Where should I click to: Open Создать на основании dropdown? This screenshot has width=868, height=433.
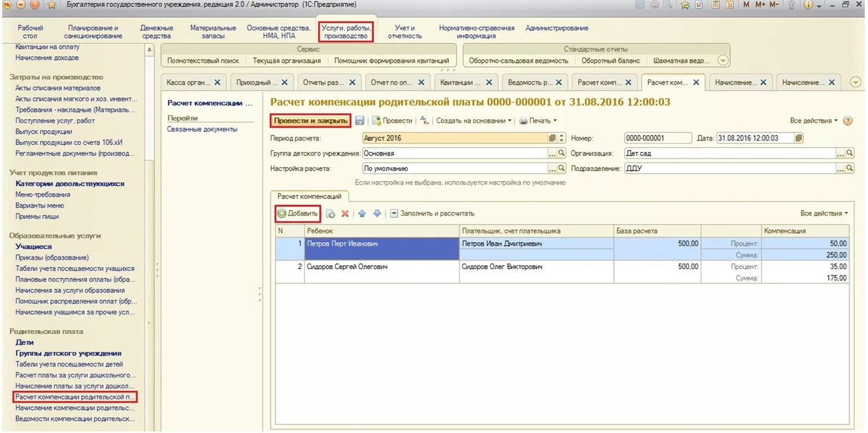[x=474, y=121]
